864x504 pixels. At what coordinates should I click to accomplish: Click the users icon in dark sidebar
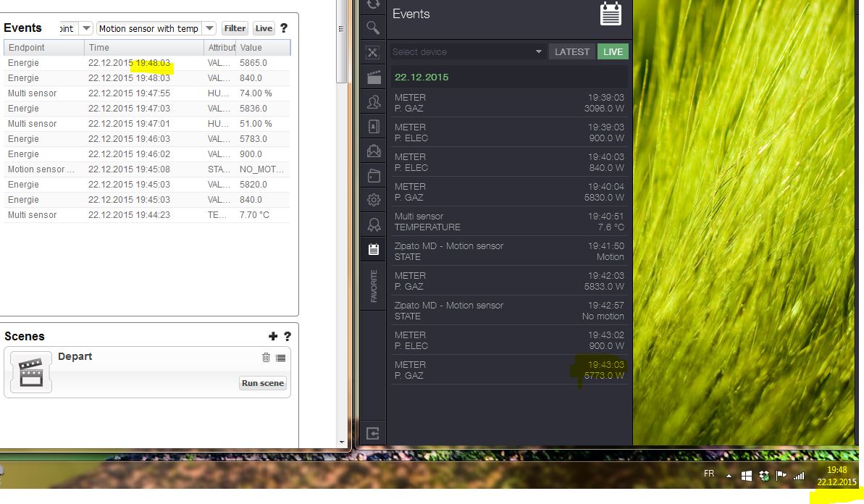point(373,101)
